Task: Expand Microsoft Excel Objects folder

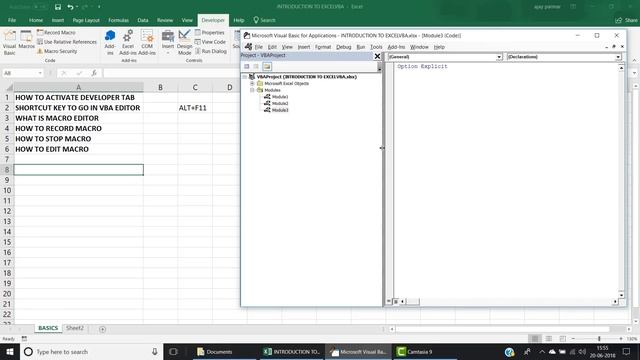Action: (x=252, y=83)
